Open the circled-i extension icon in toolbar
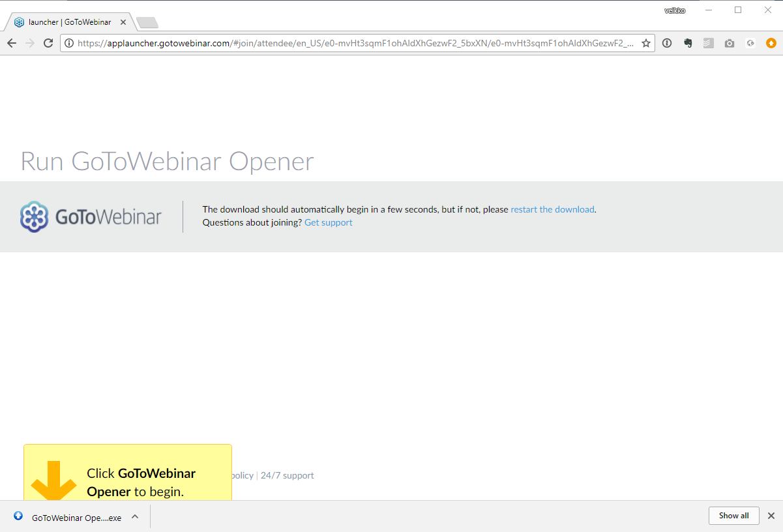The image size is (783, 532). pyautogui.click(x=666, y=43)
